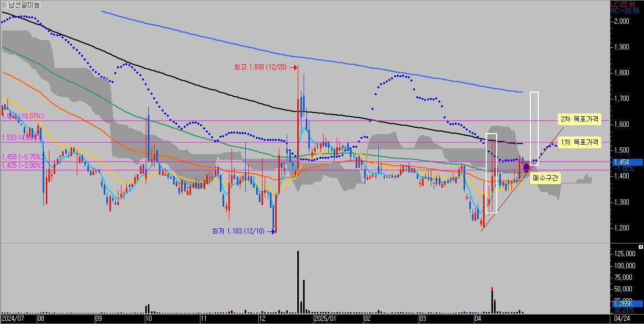Viewport: 644px width, 324px height.
Task: Select the 1,458 (-0.75%) line label
Action: click(22, 157)
